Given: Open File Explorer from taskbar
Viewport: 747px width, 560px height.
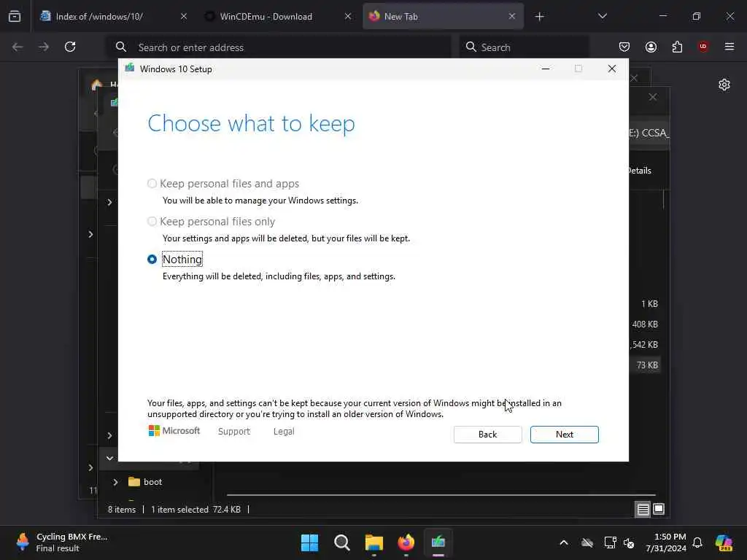Looking at the screenshot, I should click(374, 542).
